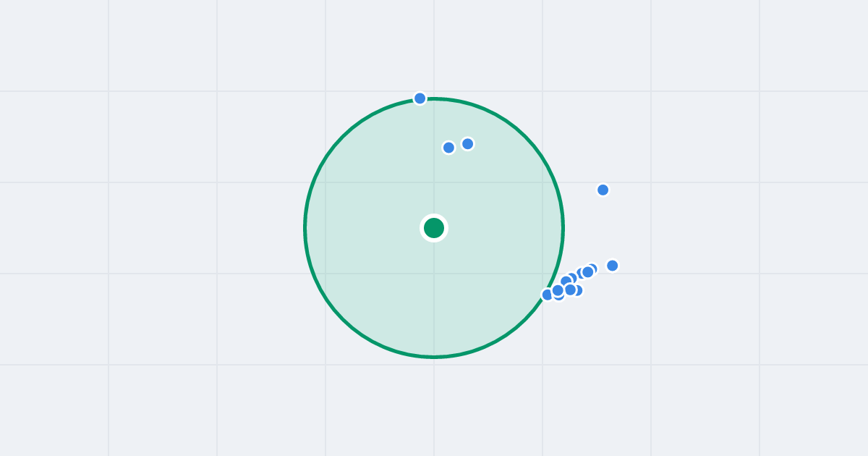The image size is (868, 456).
Task: Select the left dot of the pair inside the circle
Action: pyautogui.click(x=448, y=148)
